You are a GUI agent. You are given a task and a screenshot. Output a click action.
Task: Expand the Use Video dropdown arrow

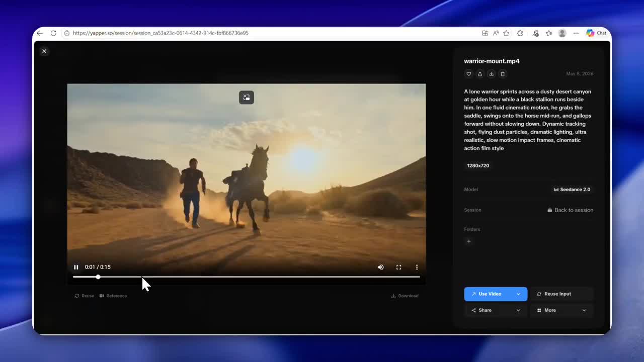point(518,294)
